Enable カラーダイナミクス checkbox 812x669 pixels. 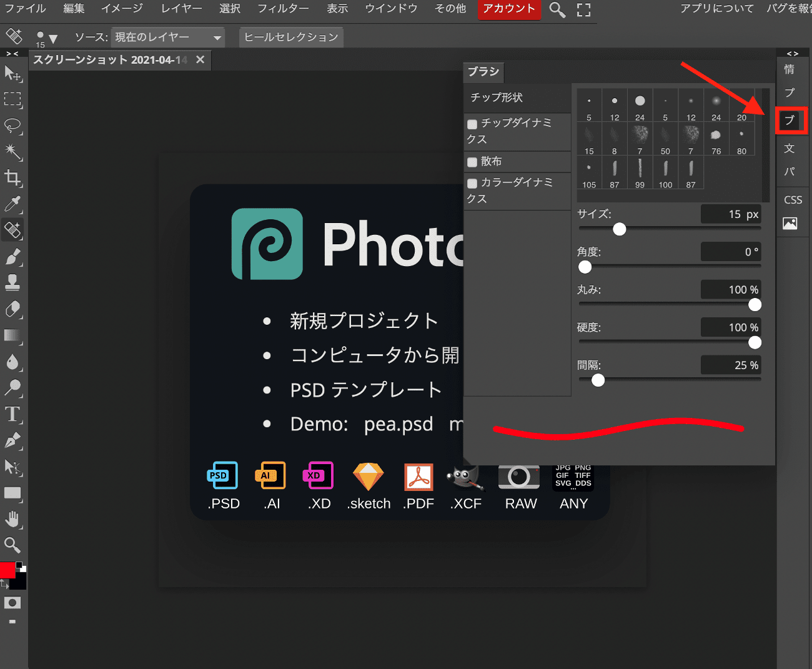click(472, 184)
